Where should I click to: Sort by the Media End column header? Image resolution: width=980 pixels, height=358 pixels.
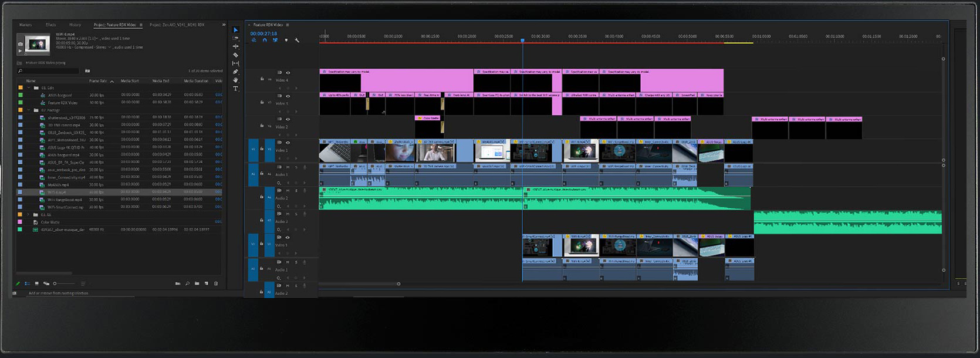point(161,81)
